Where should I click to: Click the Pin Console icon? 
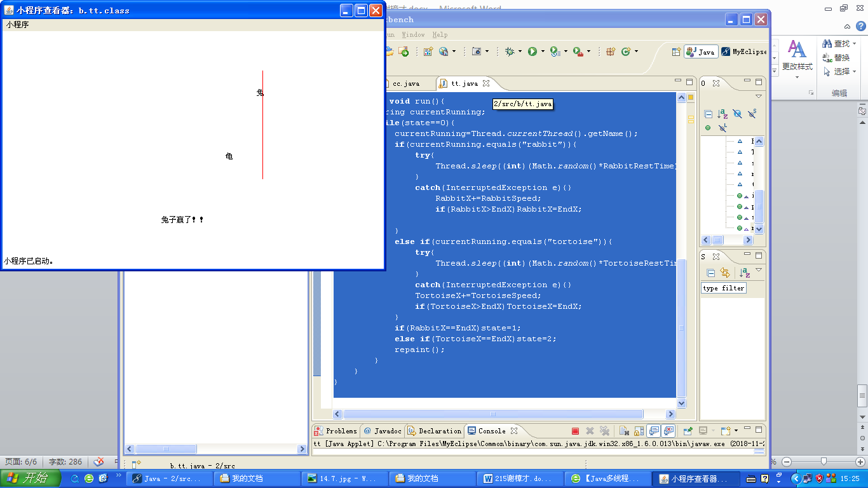(x=688, y=431)
